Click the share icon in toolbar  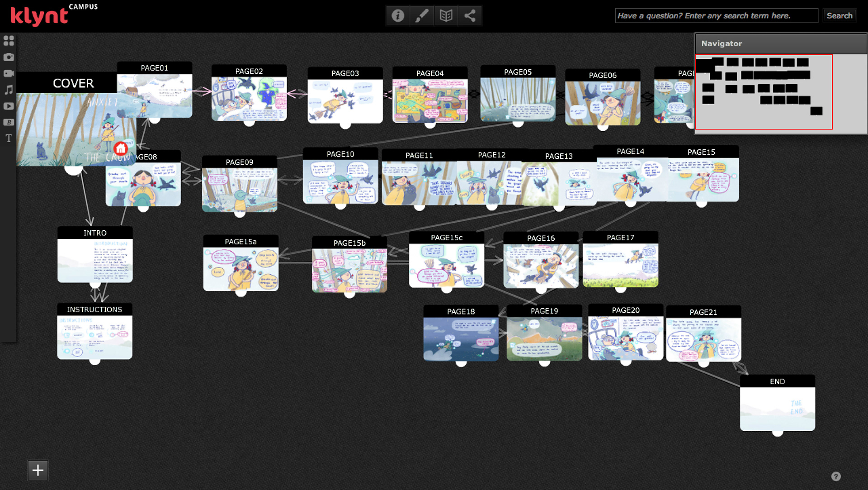[470, 16]
